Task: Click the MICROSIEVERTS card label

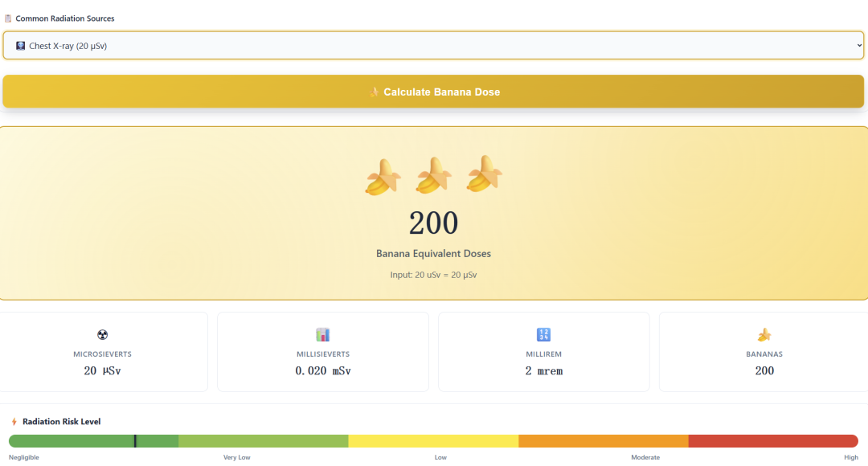Action: coord(102,354)
